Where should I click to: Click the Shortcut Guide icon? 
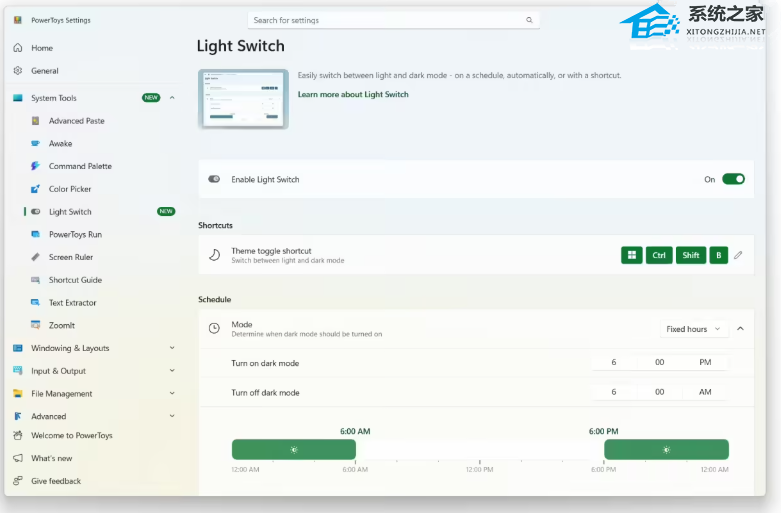[35, 280]
